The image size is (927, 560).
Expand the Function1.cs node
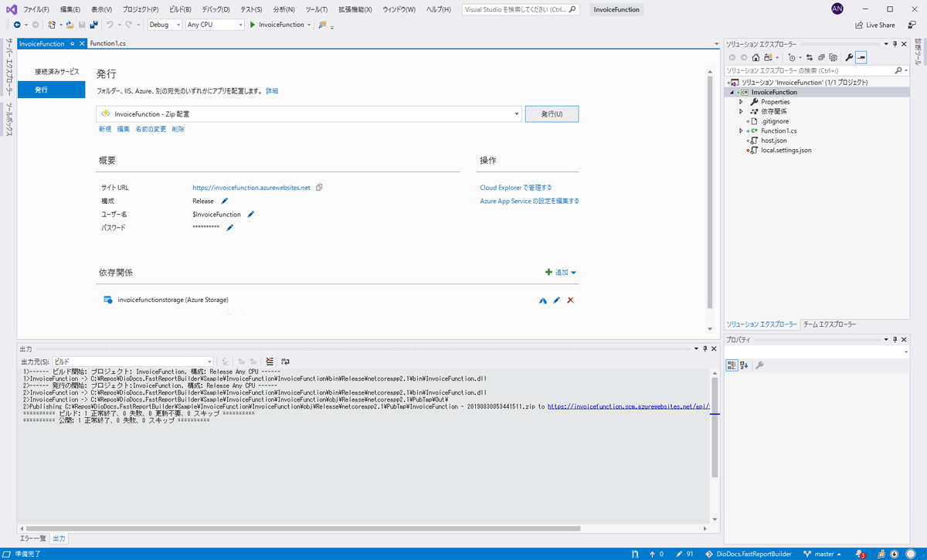pos(741,131)
